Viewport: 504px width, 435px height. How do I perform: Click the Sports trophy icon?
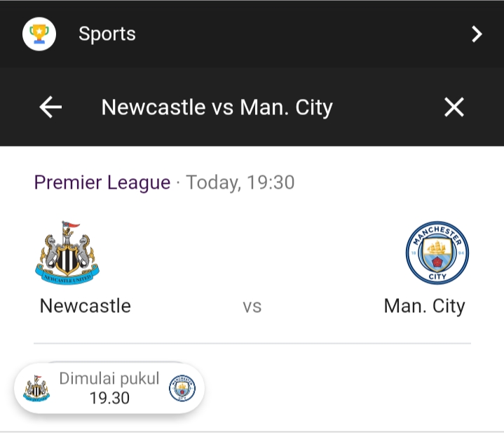(39, 34)
